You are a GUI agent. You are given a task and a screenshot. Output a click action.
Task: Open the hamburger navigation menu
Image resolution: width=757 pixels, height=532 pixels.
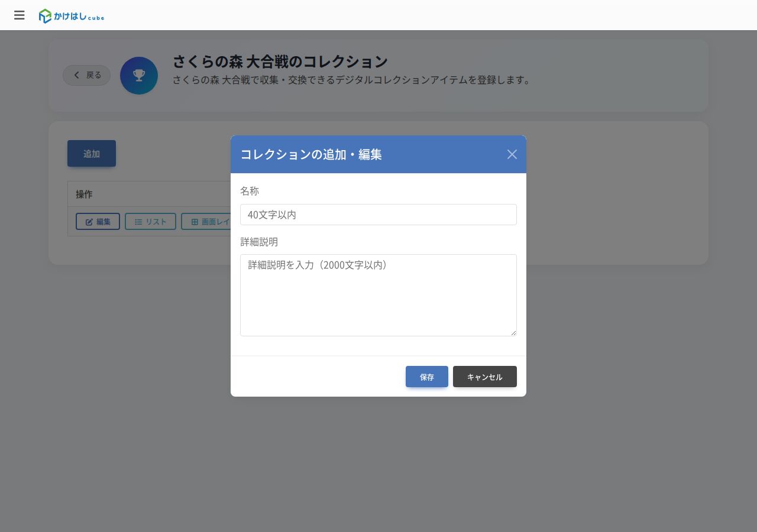20,15
